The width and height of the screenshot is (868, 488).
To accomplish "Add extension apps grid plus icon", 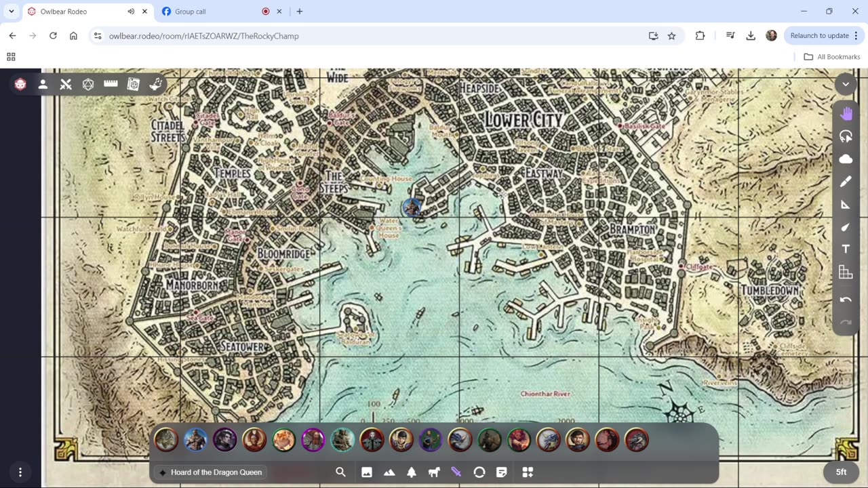I will pyautogui.click(x=528, y=472).
